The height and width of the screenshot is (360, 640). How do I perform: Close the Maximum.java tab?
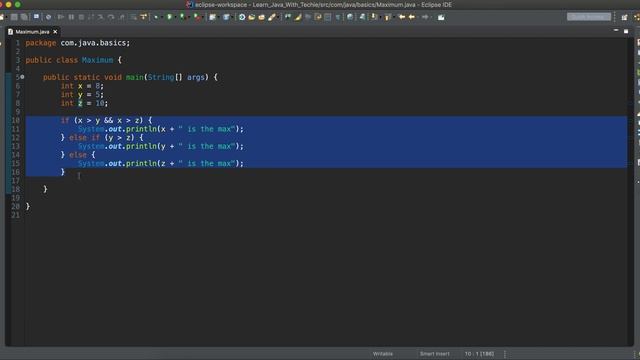[x=55, y=31]
